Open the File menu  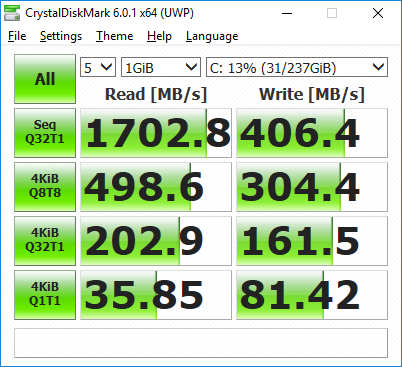pos(17,36)
